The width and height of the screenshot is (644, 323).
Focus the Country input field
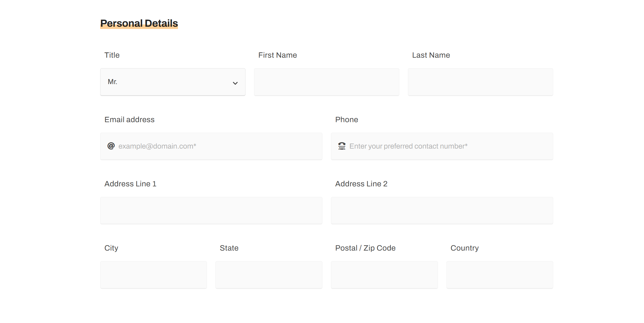tap(500, 275)
